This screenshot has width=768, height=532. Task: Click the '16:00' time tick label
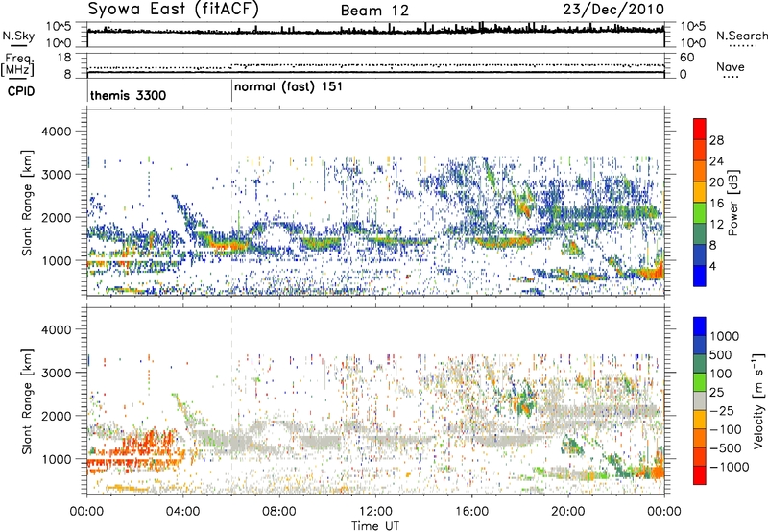coord(471,512)
